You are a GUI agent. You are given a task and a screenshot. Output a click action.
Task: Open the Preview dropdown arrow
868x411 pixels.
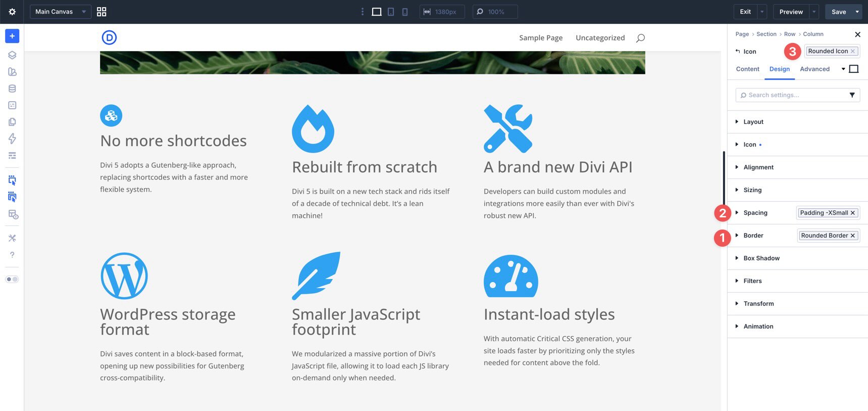[814, 12]
